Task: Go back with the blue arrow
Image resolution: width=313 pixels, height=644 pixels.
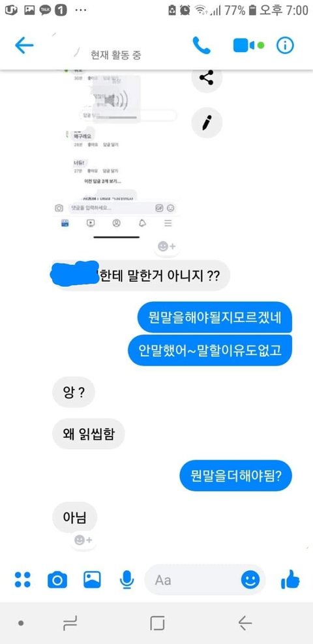Action: point(23,45)
